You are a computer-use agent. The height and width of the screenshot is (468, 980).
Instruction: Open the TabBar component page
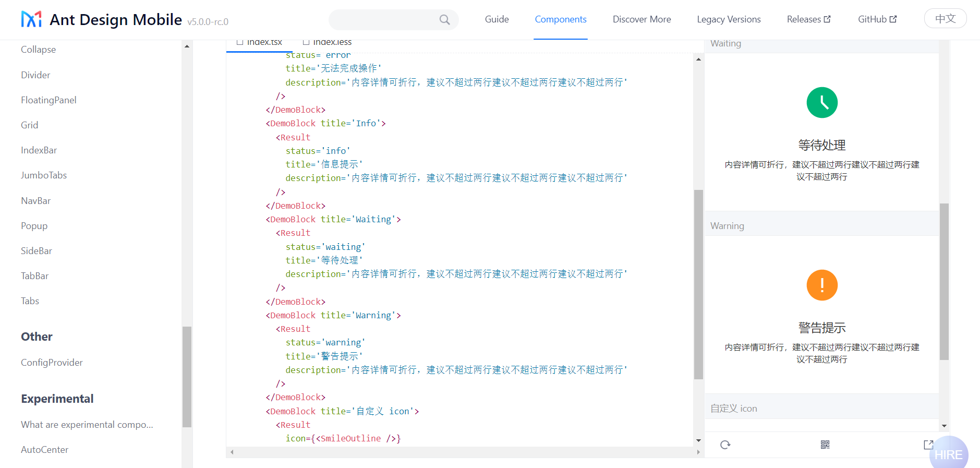coord(34,276)
